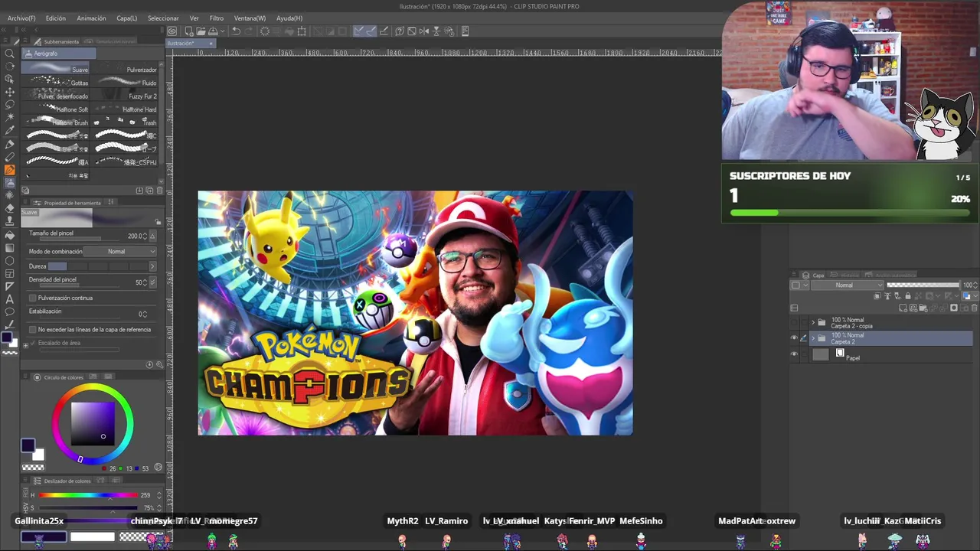The width and height of the screenshot is (980, 551).
Task: Select the Text tool
Action: coord(9,299)
